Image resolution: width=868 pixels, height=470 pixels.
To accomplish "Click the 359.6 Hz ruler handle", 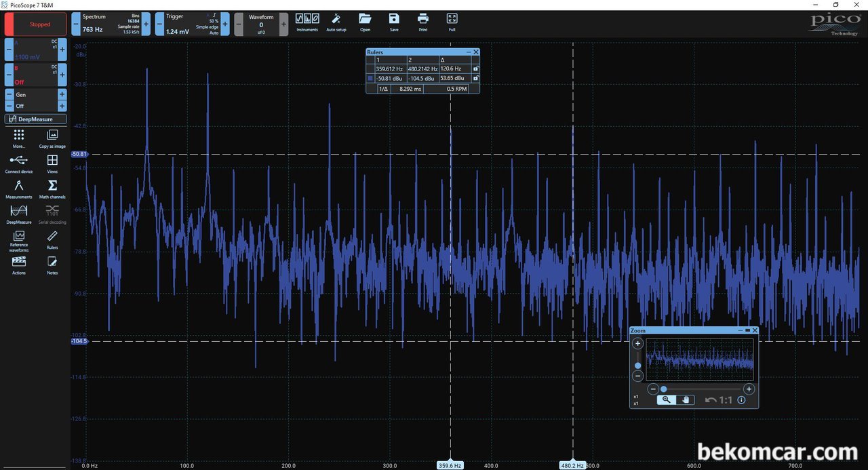I will [450, 465].
